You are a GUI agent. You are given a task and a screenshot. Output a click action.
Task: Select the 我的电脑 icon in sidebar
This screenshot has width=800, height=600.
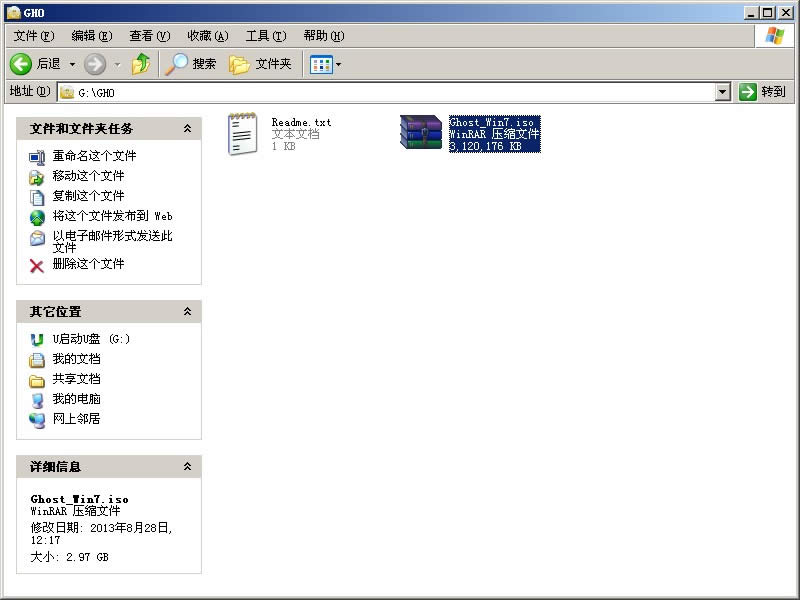(38, 399)
